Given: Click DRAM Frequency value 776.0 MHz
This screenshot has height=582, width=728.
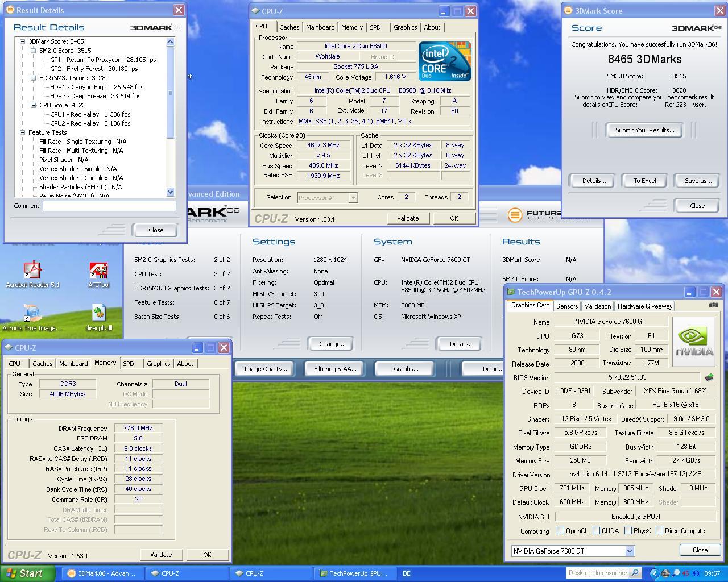Looking at the screenshot, I should click(x=138, y=429).
